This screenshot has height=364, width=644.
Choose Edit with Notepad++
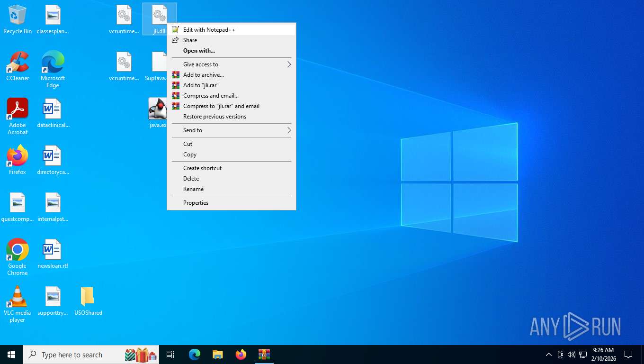click(x=232, y=30)
